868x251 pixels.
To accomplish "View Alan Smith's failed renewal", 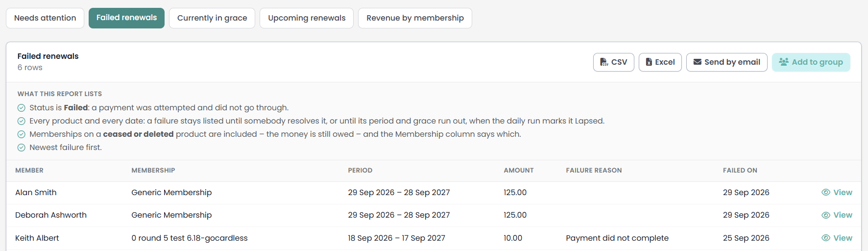I will 837,193.
